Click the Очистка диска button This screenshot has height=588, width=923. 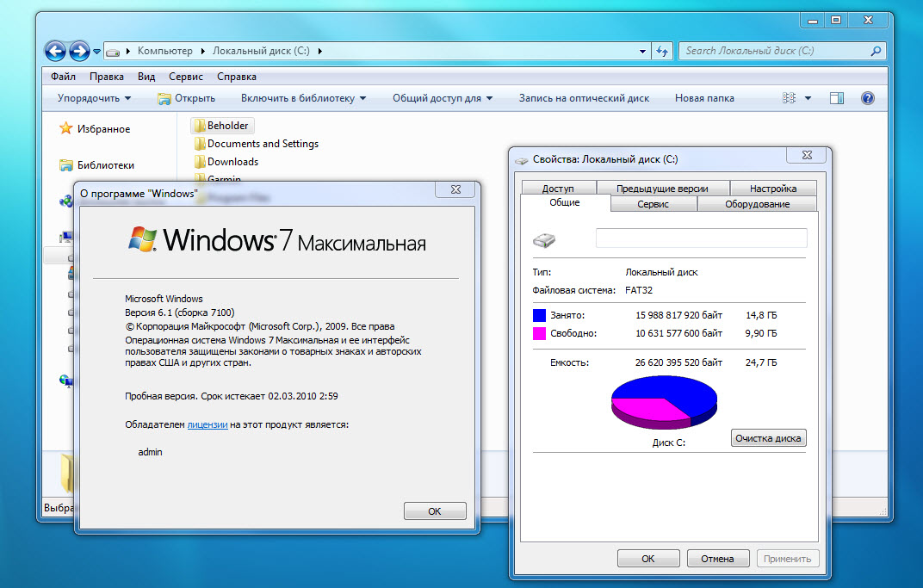point(768,438)
